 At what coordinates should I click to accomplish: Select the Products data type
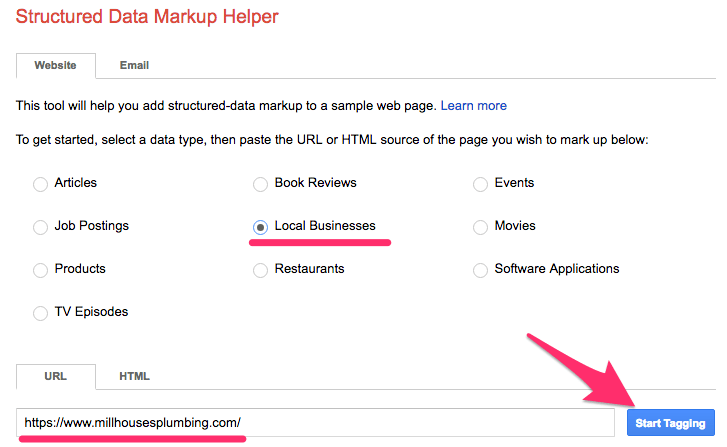tap(40, 270)
